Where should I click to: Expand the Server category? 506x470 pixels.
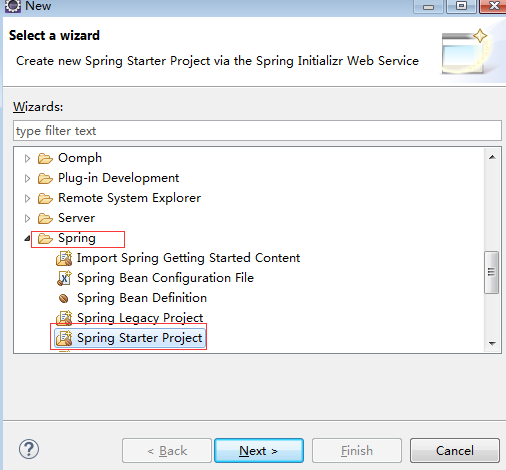tap(27, 219)
